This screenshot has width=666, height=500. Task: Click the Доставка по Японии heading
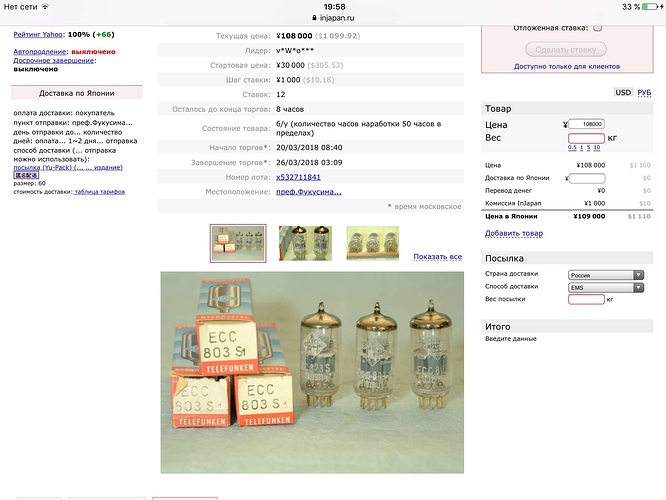[76, 93]
